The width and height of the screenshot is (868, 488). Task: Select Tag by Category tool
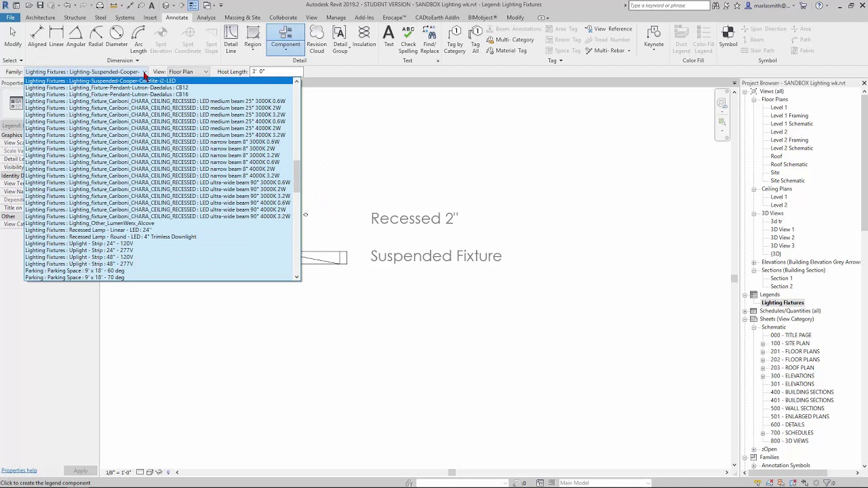[x=454, y=39]
